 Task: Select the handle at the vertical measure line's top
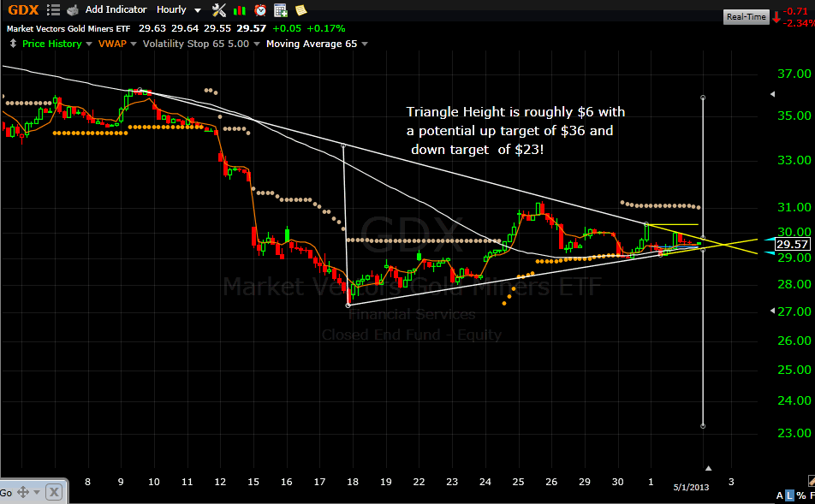click(703, 98)
